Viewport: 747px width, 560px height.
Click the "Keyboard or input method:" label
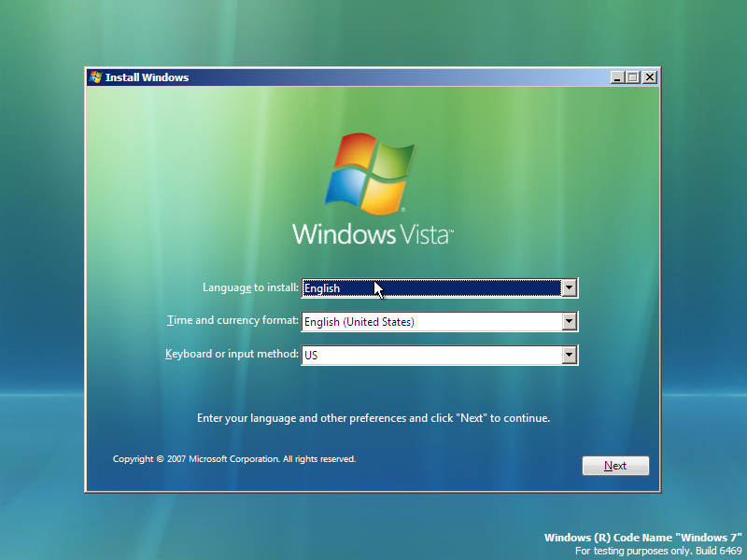pyautogui.click(x=232, y=354)
